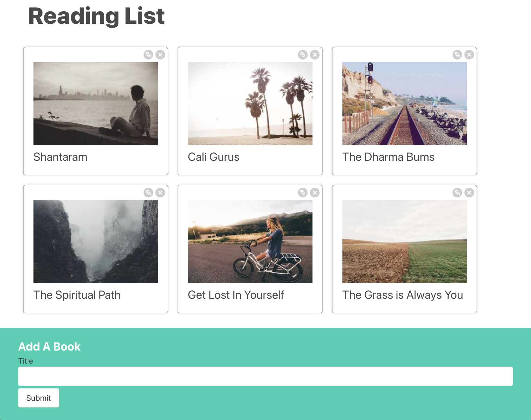Select the Get Lost In Yourself title text

pos(236,295)
